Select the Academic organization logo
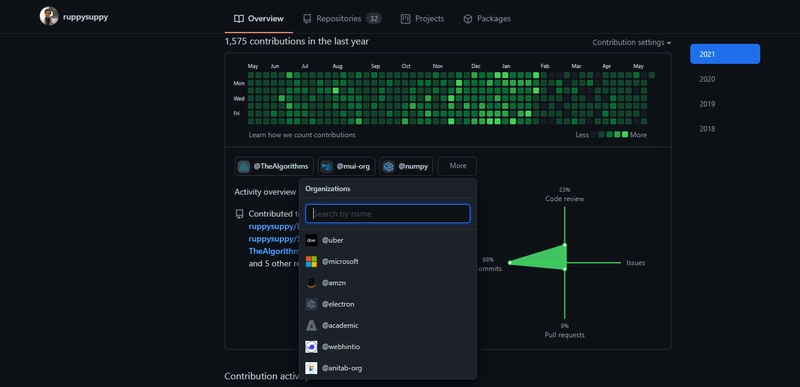The width and height of the screenshot is (800, 387). (x=311, y=325)
